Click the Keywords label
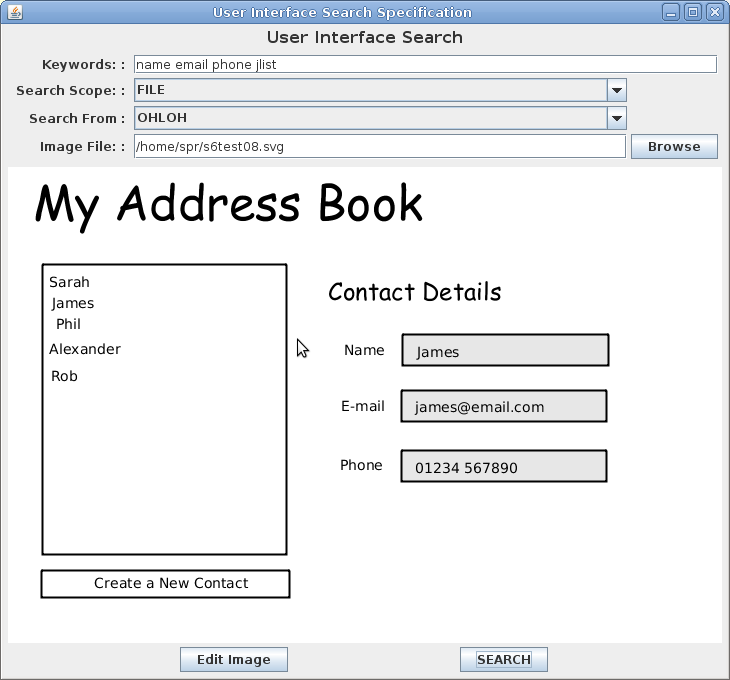 pyautogui.click(x=83, y=65)
